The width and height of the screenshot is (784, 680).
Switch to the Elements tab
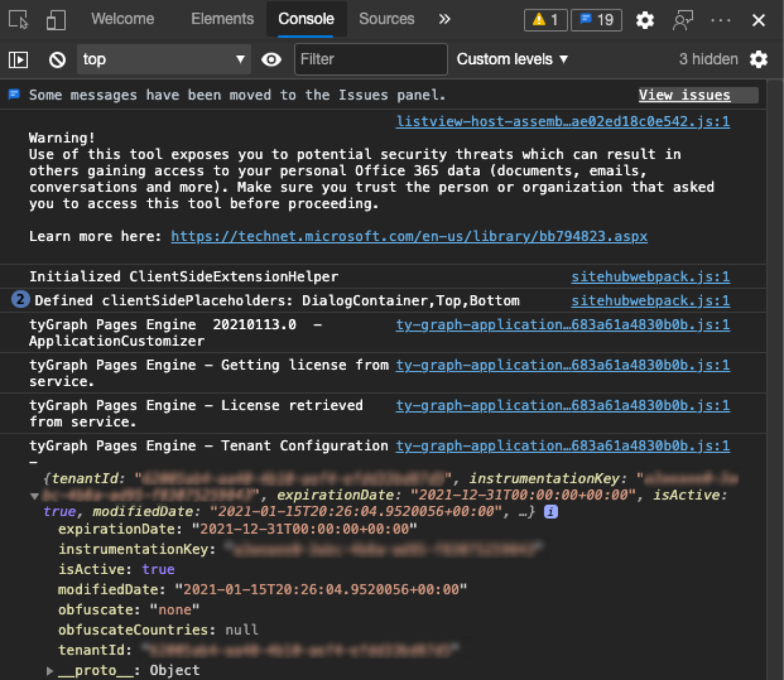[x=222, y=19]
